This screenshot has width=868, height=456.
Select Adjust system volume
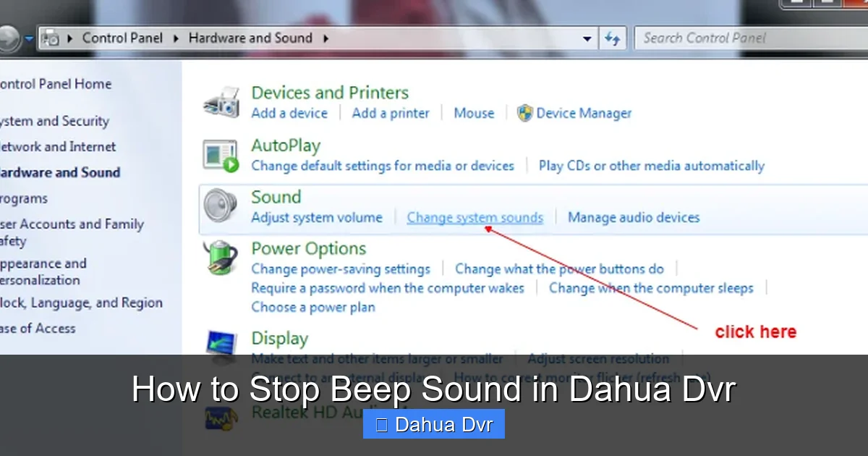coord(318,217)
